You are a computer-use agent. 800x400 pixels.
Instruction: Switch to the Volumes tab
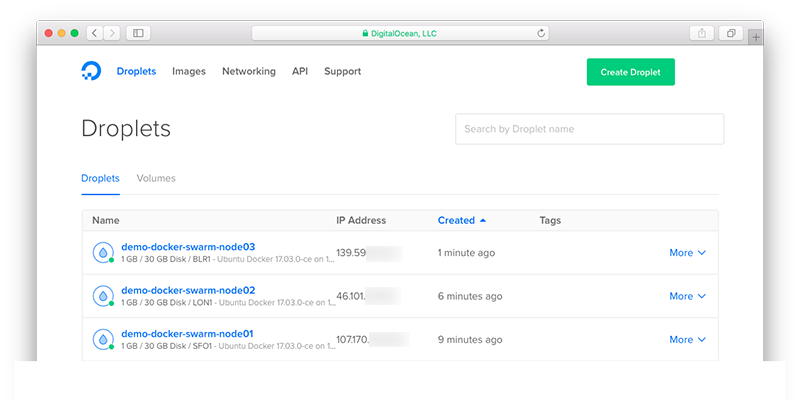[x=156, y=179]
